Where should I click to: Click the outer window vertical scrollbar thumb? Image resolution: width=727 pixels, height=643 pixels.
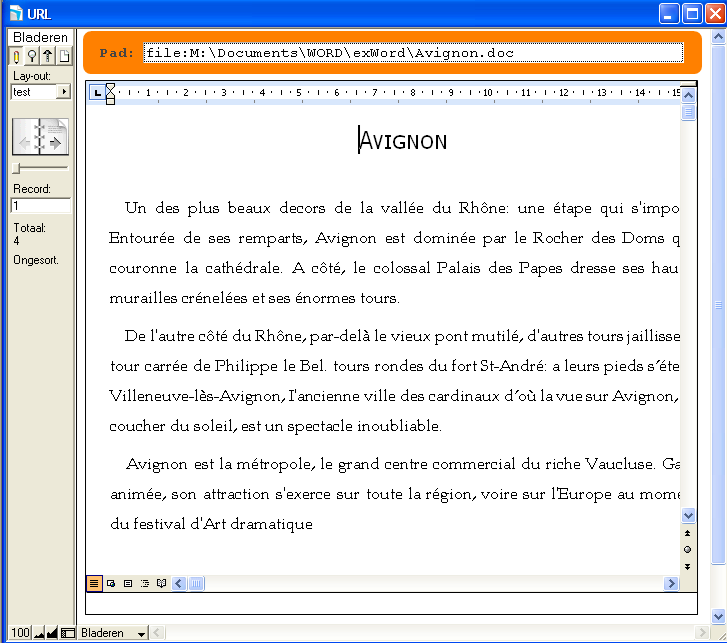(x=718, y=305)
